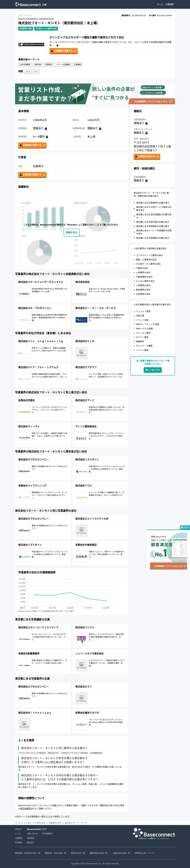Open 有限会社亀有スタジオ card
190x868 pixels.
coord(100,721)
